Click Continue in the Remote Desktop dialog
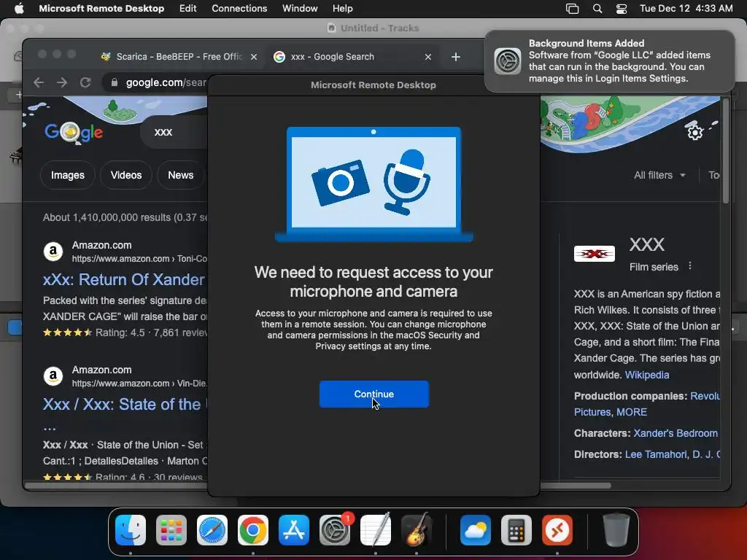This screenshot has width=747, height=560. pyautogui.click(x=374, y=394)
